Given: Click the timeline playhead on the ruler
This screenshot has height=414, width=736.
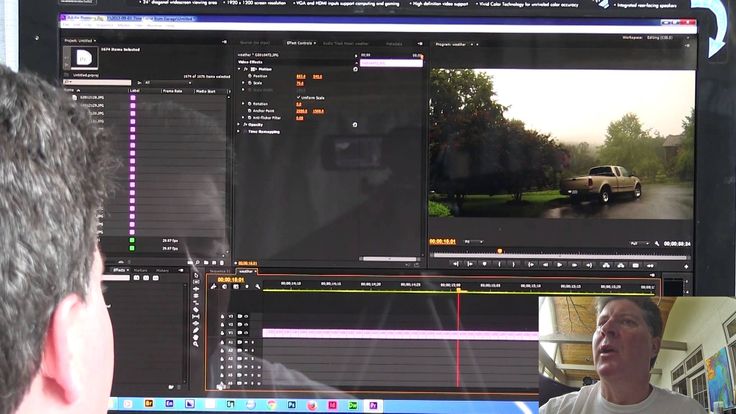Looking at the screenshot, I should (x=459, y=291).
